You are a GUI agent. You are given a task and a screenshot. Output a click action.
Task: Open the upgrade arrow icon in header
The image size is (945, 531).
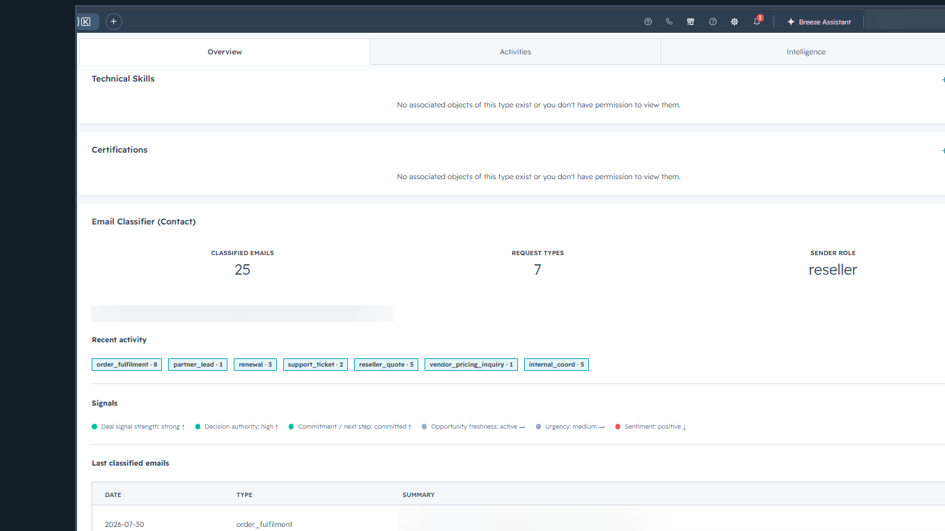tap(648, 22)
